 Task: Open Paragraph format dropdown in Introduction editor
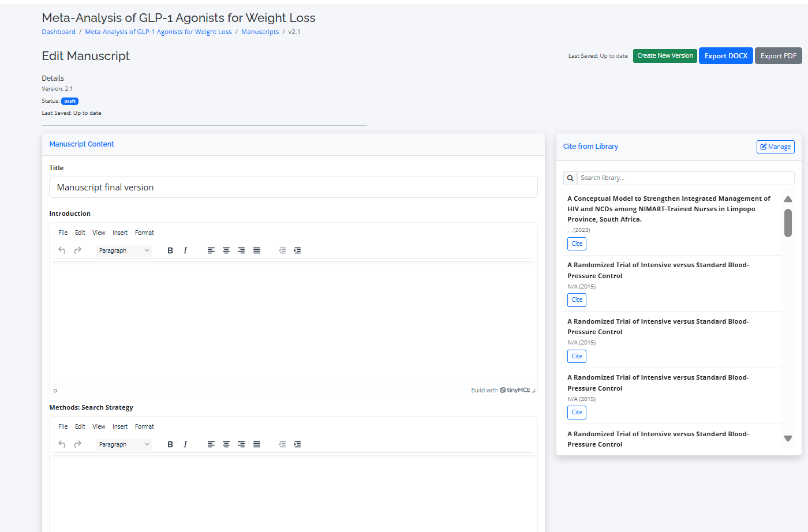tap(124, 250)
